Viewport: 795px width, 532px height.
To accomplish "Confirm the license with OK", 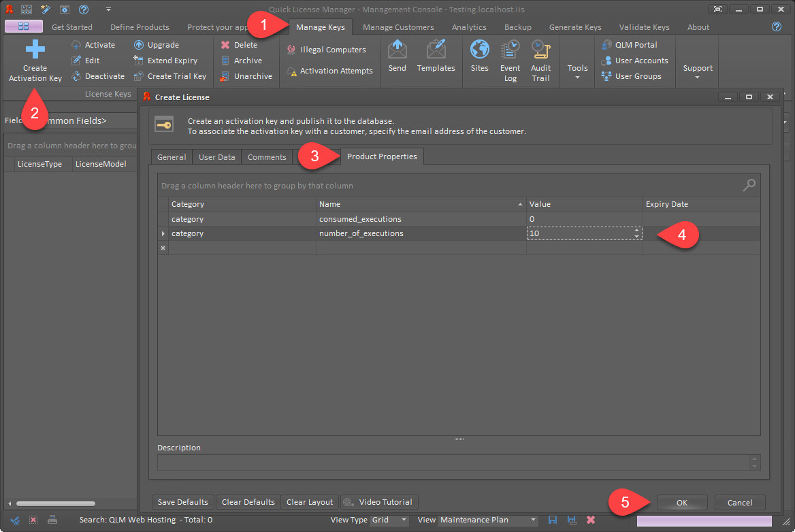I will point(681,503).
